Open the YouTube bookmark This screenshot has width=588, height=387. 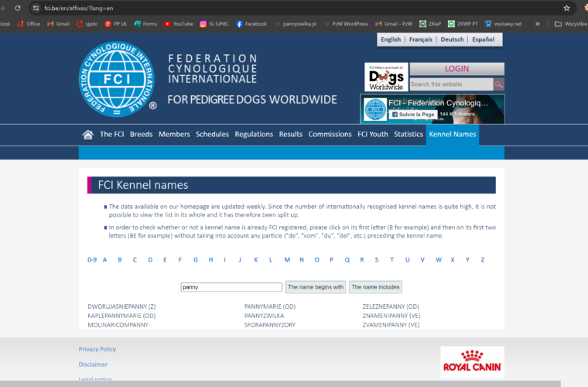point(178,24)
